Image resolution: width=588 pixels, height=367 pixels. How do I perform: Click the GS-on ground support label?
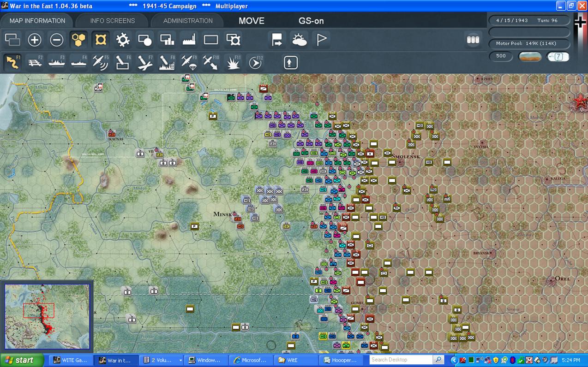click(x=311, y=21)
